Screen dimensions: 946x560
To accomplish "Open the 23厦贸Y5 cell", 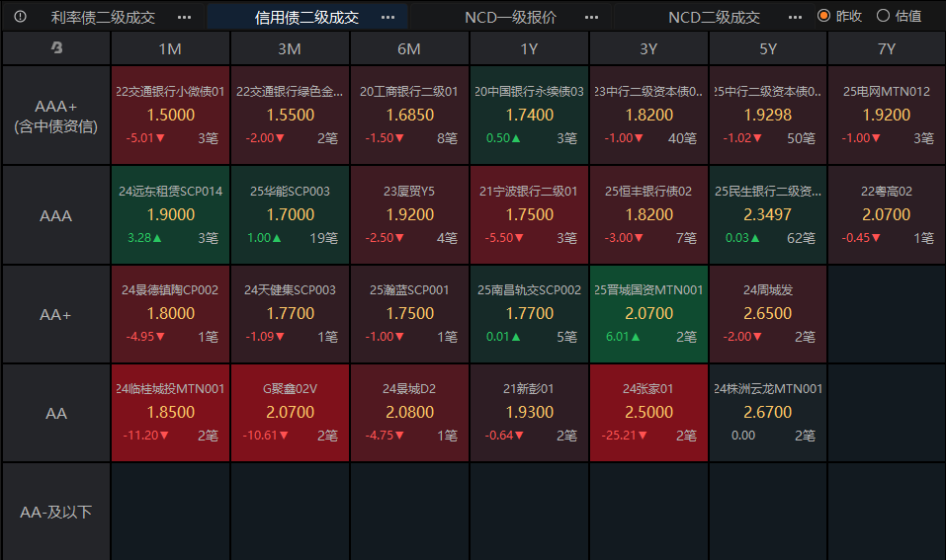I will pos(409,215).
